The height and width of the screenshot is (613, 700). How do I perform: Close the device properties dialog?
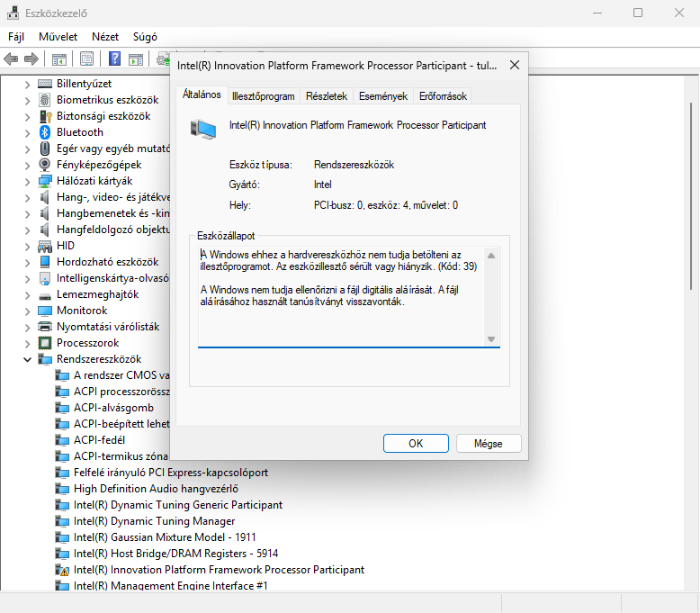[515, 65]
